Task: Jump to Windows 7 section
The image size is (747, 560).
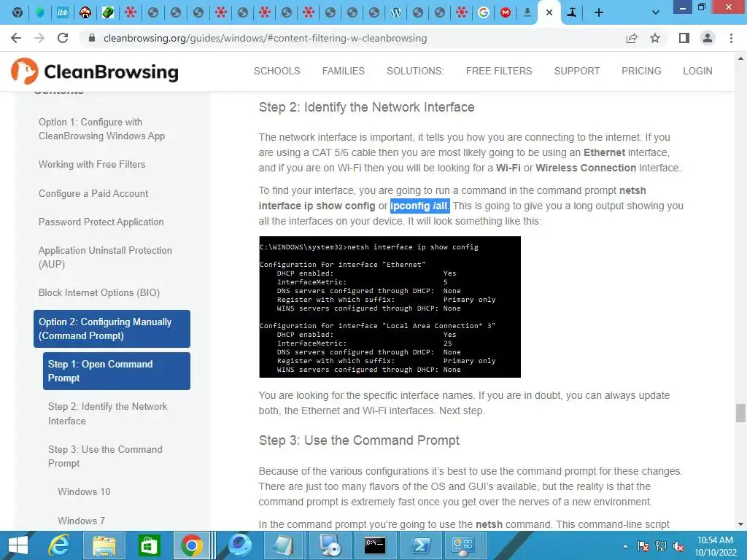Action: [x=82, y=521]
